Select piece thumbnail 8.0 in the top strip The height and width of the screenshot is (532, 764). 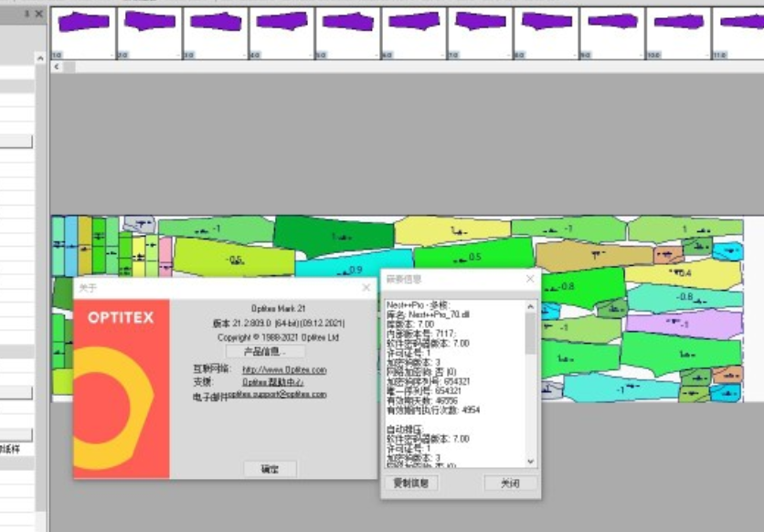[546, 33]
